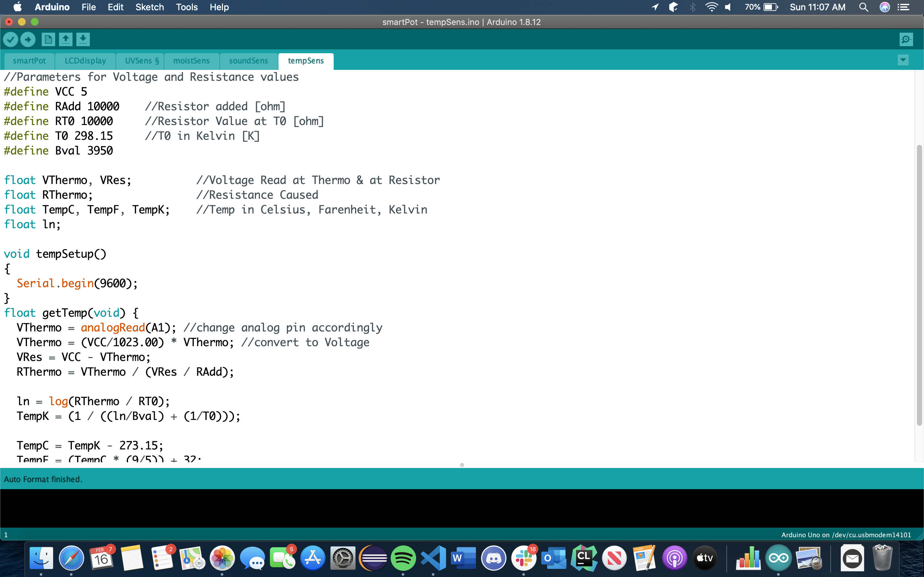Click the Upload arrow button
The image size is (924, 577).
(x=28, y=39)
